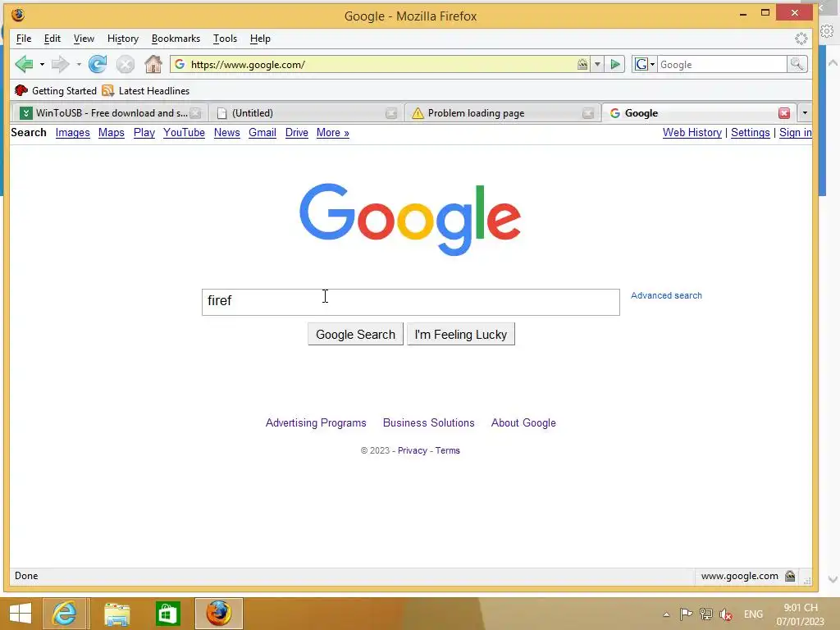Open the Gmail link

(x=262, y=132)
